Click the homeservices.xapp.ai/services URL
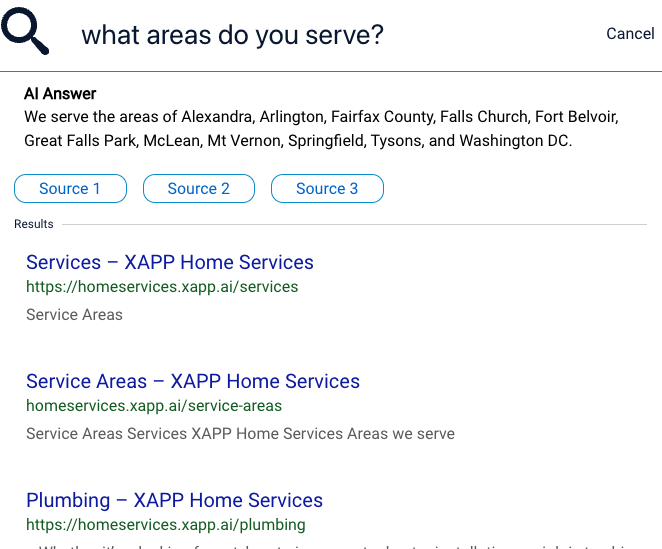 click(x=162, y=287)
